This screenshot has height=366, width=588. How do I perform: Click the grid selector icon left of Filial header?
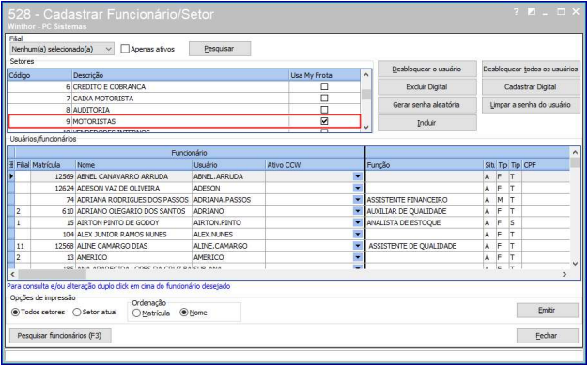tap(11, 165)
